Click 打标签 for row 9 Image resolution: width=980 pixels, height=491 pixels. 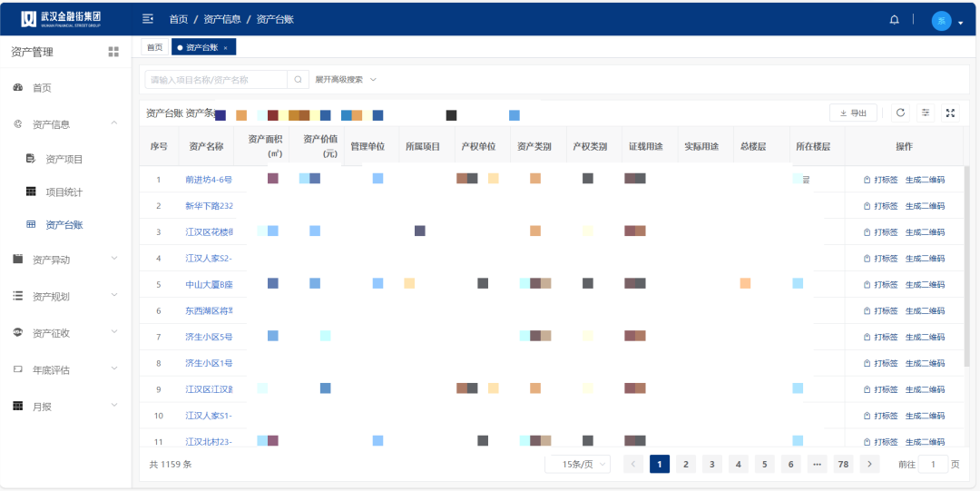point(880,389)
